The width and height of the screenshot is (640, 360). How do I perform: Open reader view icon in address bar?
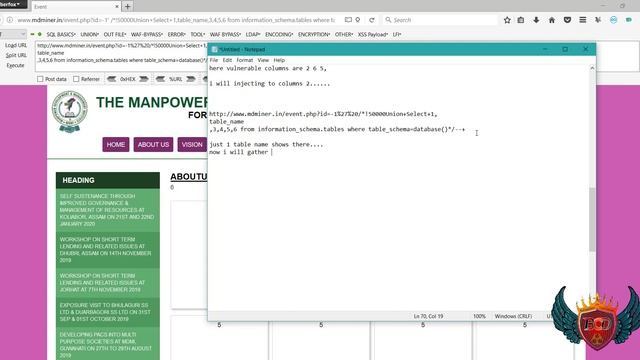click(348, 20)
